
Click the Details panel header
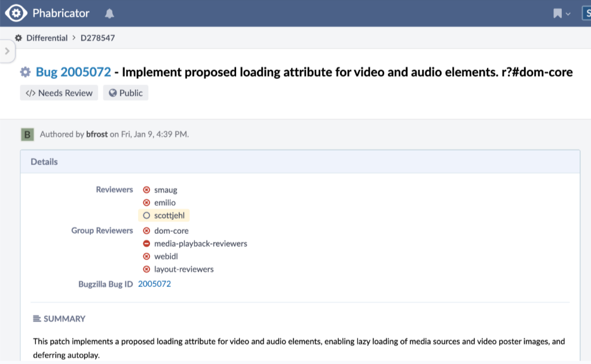(300, 161)
